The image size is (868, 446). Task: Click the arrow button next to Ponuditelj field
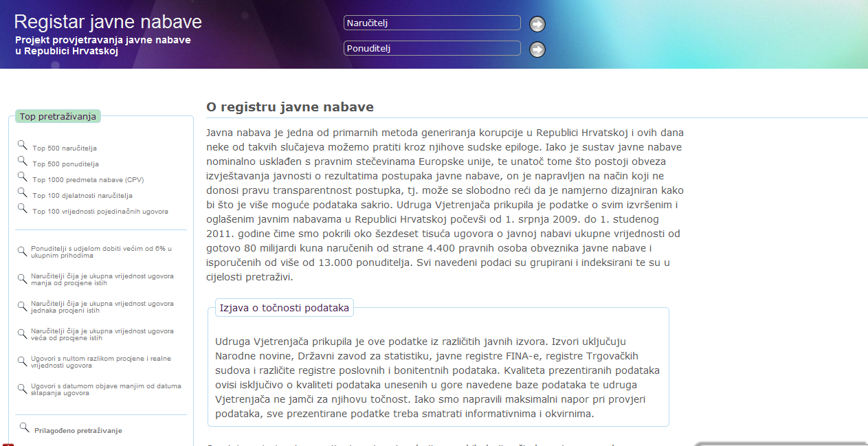(537, 49)
